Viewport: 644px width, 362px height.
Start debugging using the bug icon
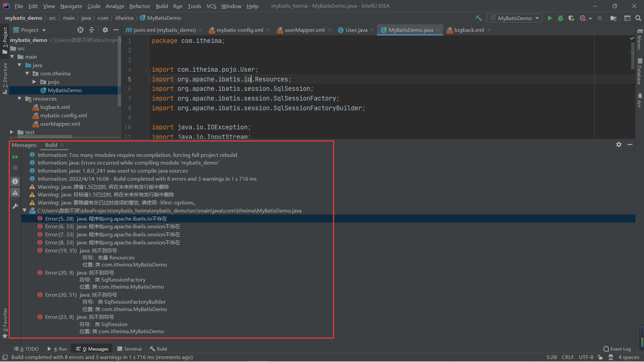pyautogui.click(x=560, y=18)
